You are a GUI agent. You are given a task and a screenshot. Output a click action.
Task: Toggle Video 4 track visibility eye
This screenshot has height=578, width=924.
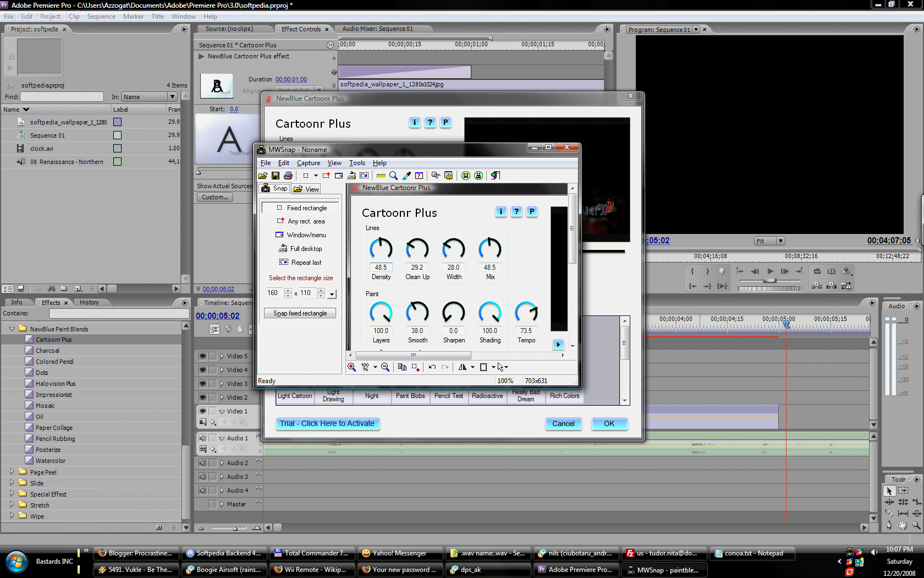pos(203,370)
